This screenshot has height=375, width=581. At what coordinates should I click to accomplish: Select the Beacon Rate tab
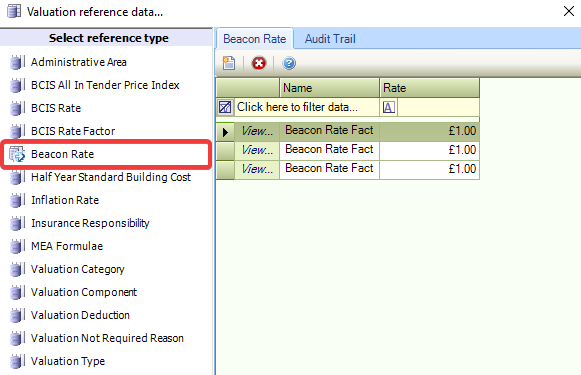(x=255, y=39)
